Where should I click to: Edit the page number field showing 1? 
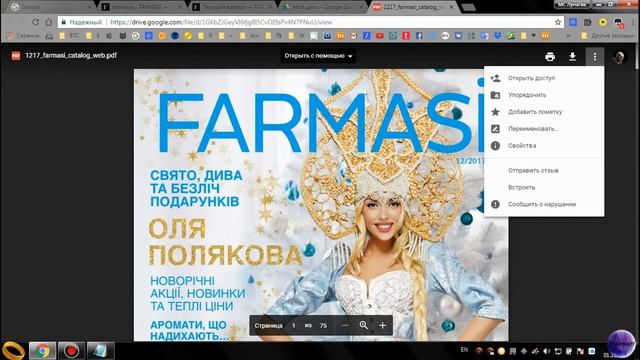point(293,325)
